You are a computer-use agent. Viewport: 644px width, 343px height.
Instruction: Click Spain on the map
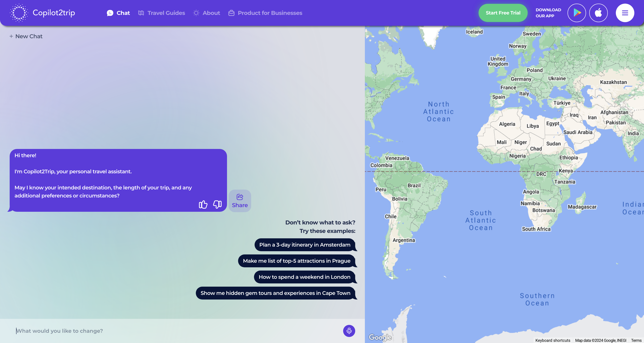[498, 97]
